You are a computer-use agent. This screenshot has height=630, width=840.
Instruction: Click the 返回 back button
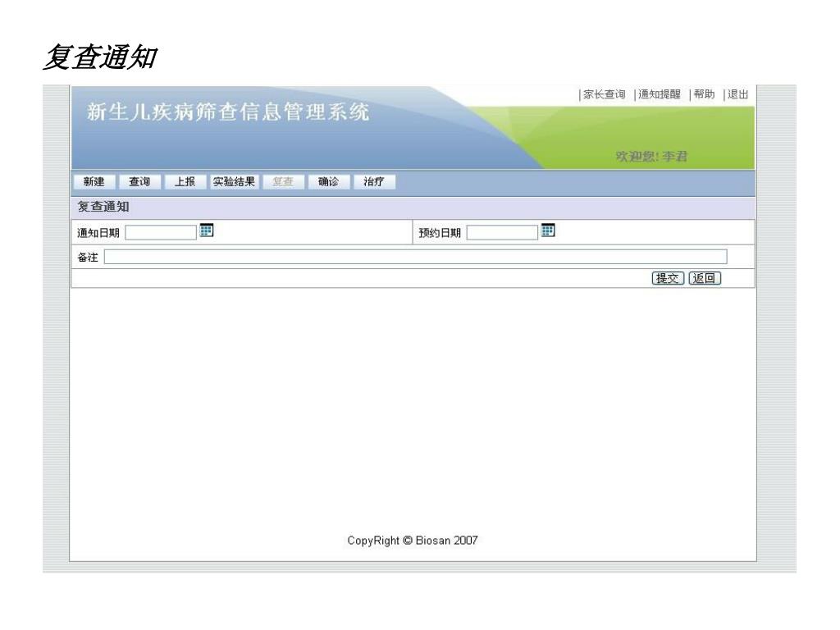click(x=705, y=278)
